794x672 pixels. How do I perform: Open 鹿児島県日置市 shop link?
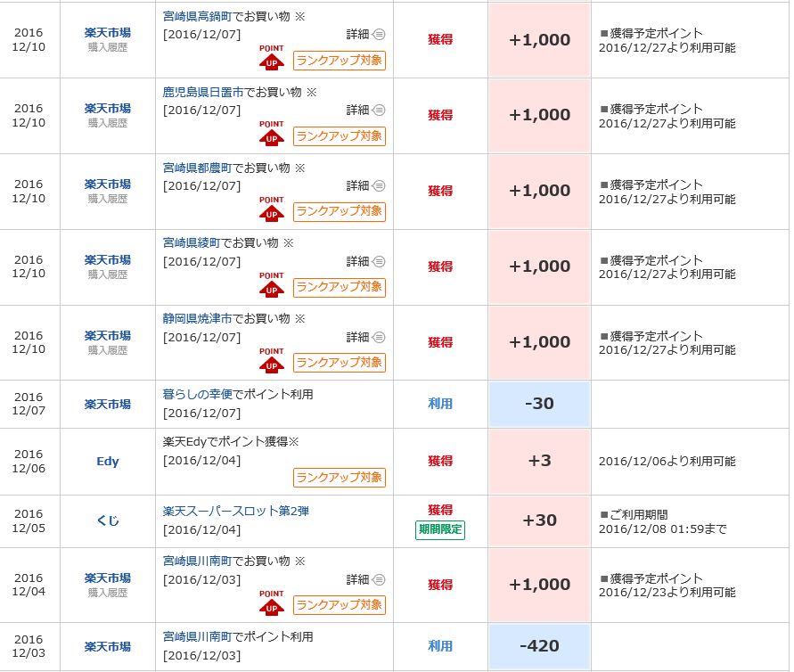(x=203, y=92)
